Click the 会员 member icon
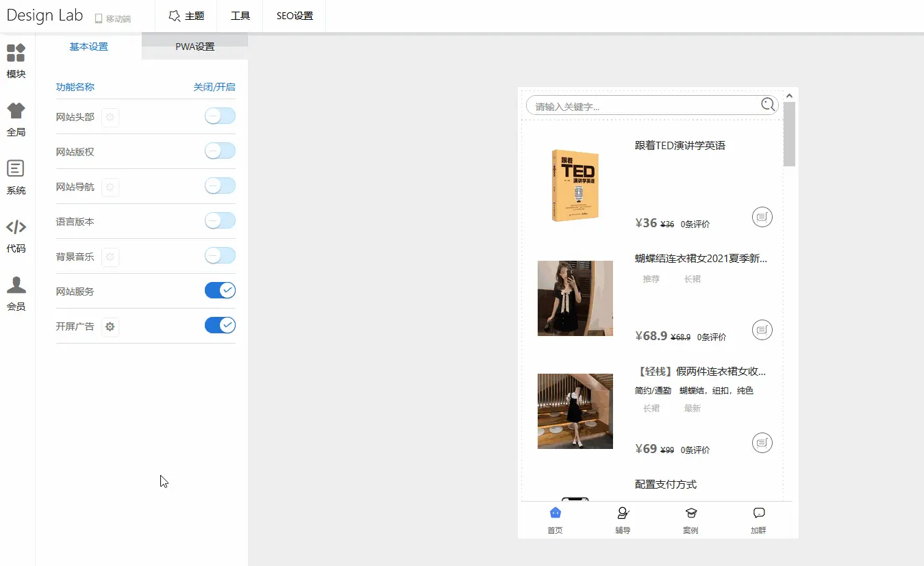Viewport: 924px width, 566px height. click(16, 285)
